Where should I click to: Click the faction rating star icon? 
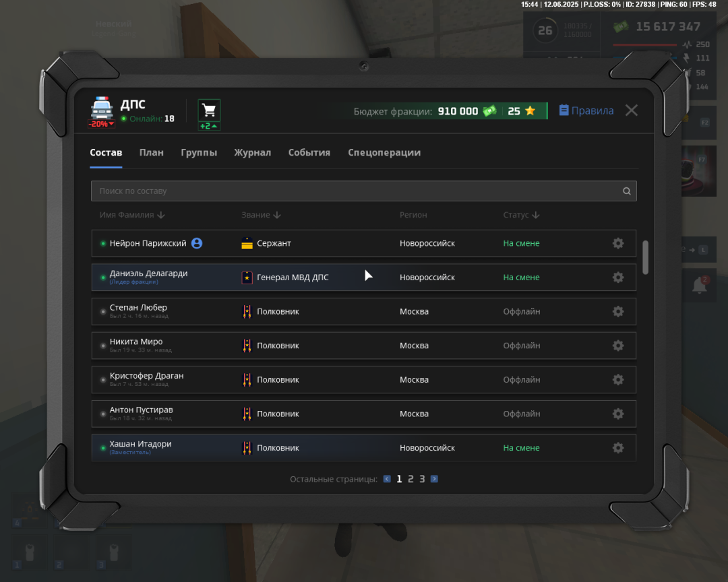(x=530, y=111)
